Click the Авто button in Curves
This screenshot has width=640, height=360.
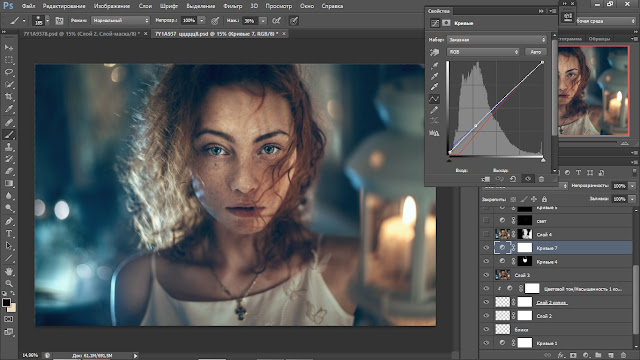pos(536,52)
